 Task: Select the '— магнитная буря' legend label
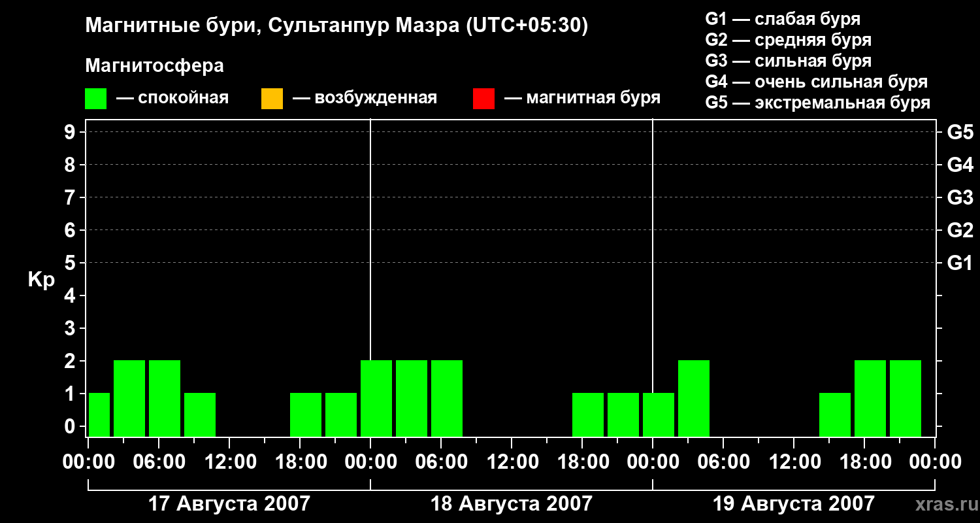tap(582, 99)
